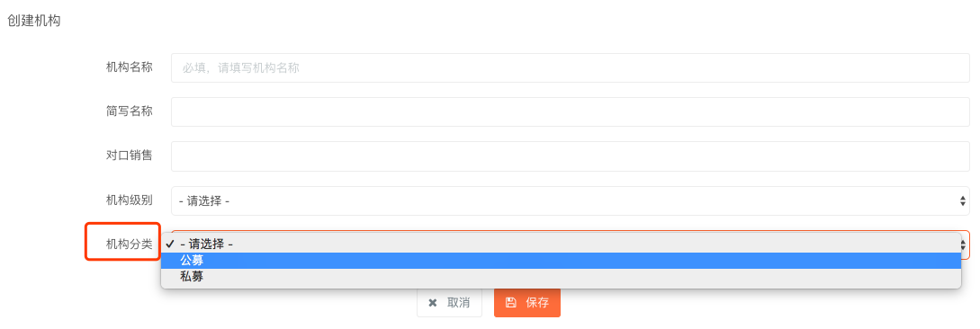Image resolution: width=980 pixels, height=329 pixels.
Task: Click the 机构名称 label
Action: 130,67
